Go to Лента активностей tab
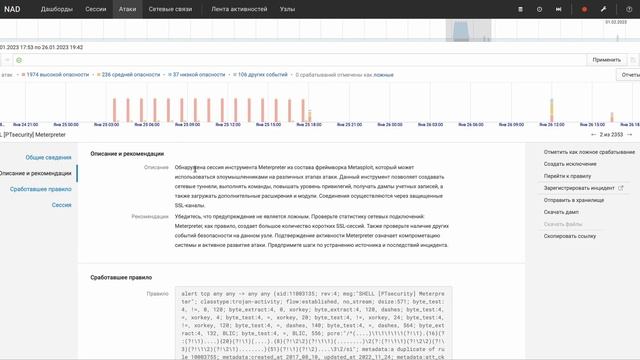This screenshot has height=360, width=640. click(x=239, y=9)
